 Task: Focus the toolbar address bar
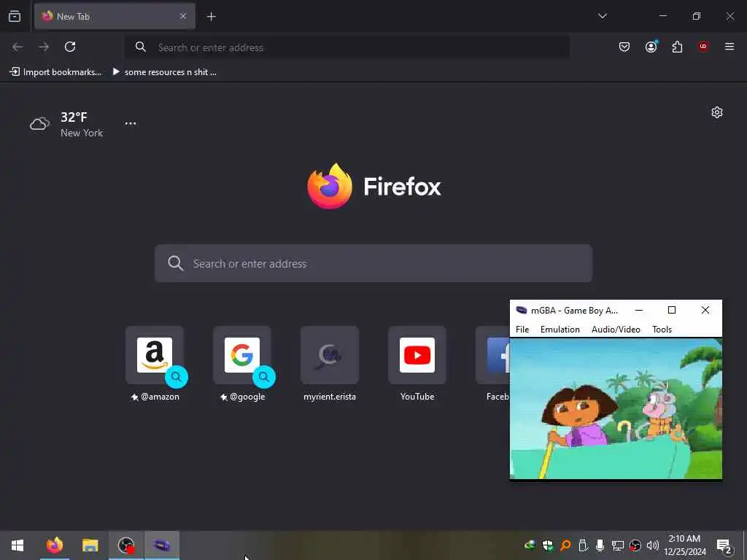click(347, 47)
